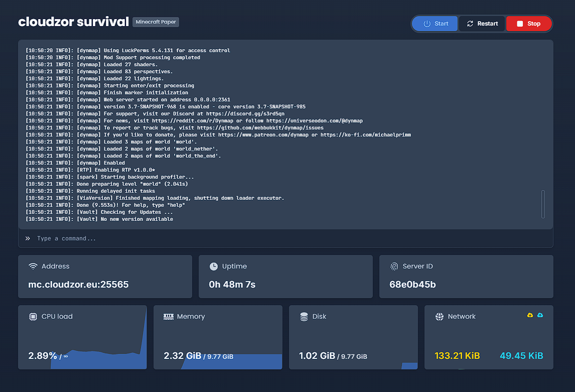Click the log line 'Loaded 2 maps of world_nether'
Viewport: 575px width, 392px height.
(x=122, y=149)
